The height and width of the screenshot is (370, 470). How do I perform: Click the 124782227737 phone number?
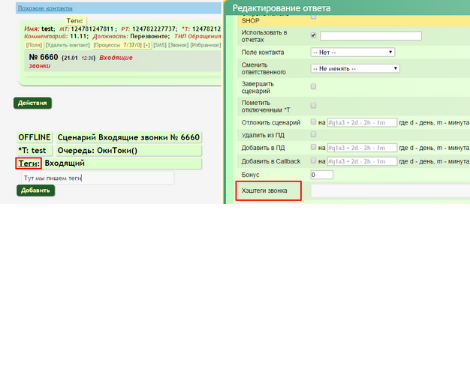[x=154, y=29]
